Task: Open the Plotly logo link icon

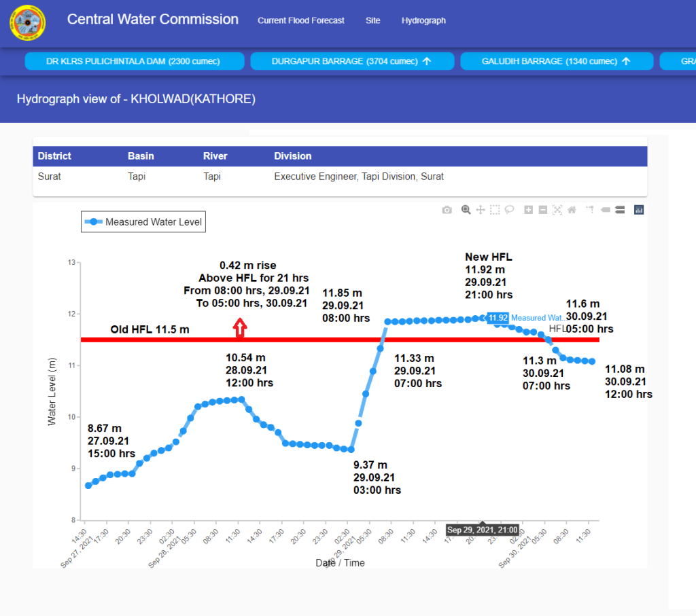Action: [x=639, y=210]
